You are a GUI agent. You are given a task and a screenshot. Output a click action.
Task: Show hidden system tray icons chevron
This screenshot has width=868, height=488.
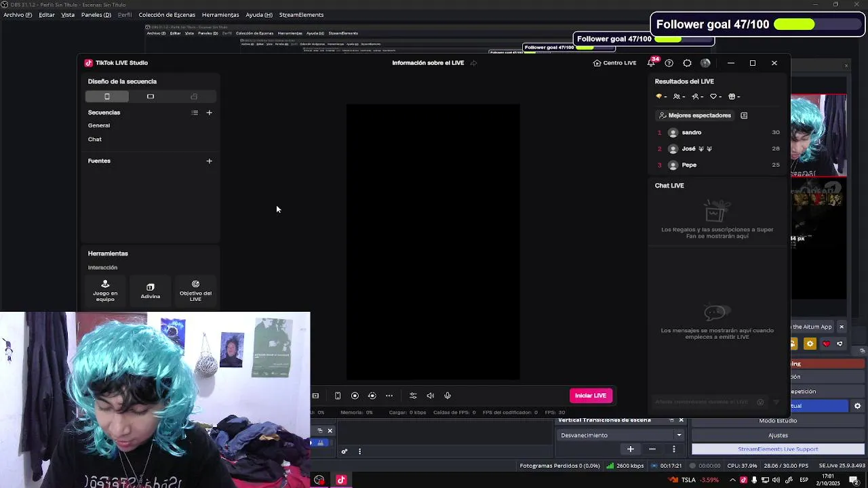pyautogui.click(x=732, y=481)
